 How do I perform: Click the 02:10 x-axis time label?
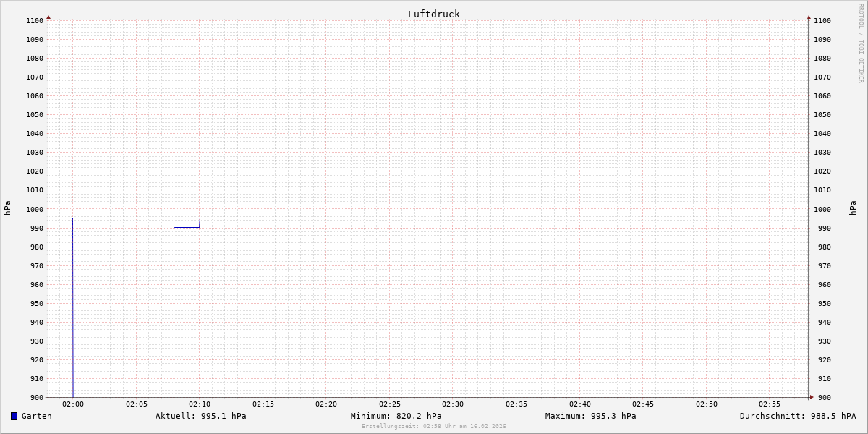(x=200, y=404)
